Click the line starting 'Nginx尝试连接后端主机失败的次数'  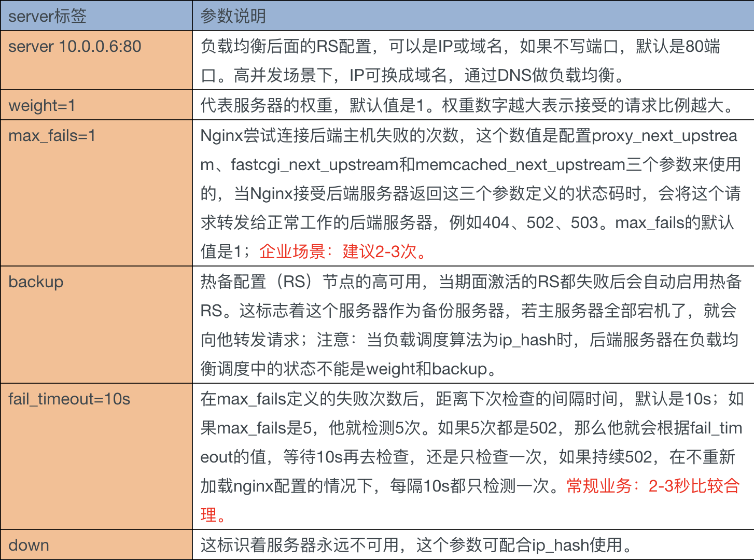coord(469,135)
